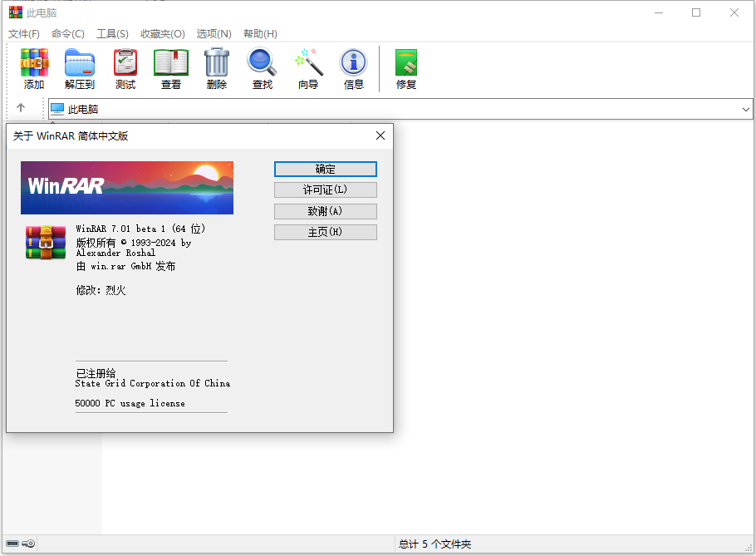Expand the 此电脑 address bar dropdown

[x=745, y=109]
